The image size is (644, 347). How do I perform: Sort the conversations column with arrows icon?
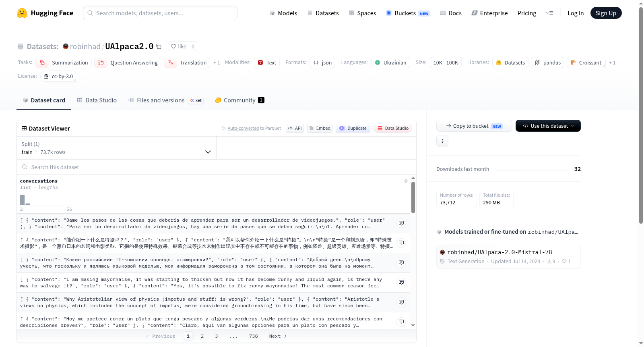406,181
